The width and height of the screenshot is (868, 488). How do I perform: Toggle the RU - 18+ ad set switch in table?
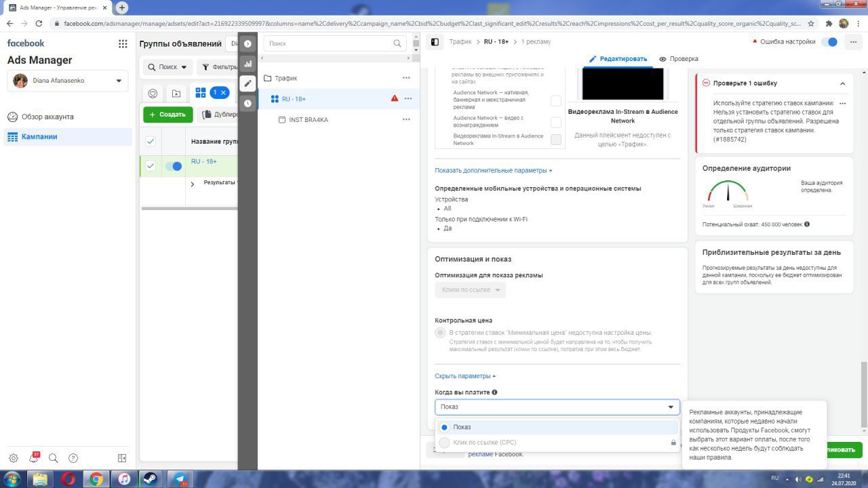174,166
